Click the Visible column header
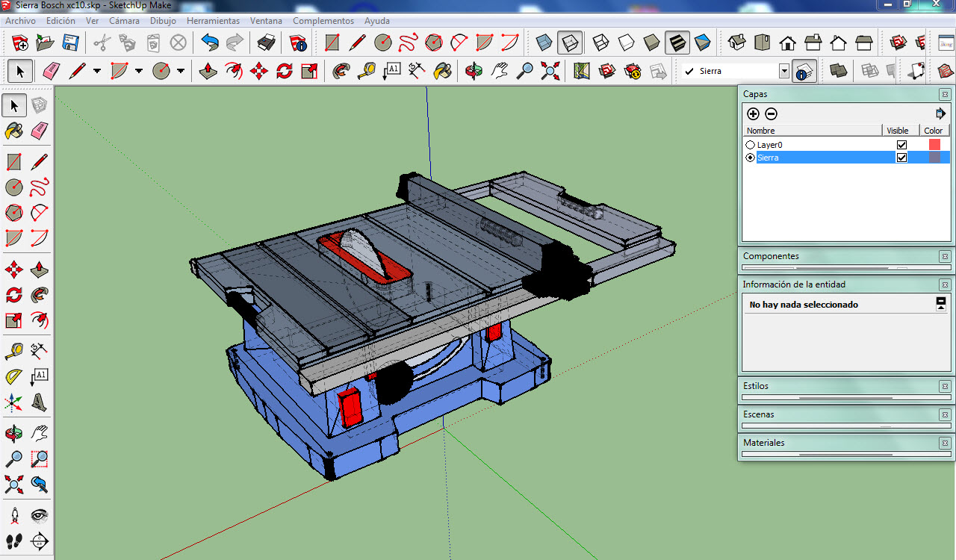956x560 pixels. [x=901, y=131]
